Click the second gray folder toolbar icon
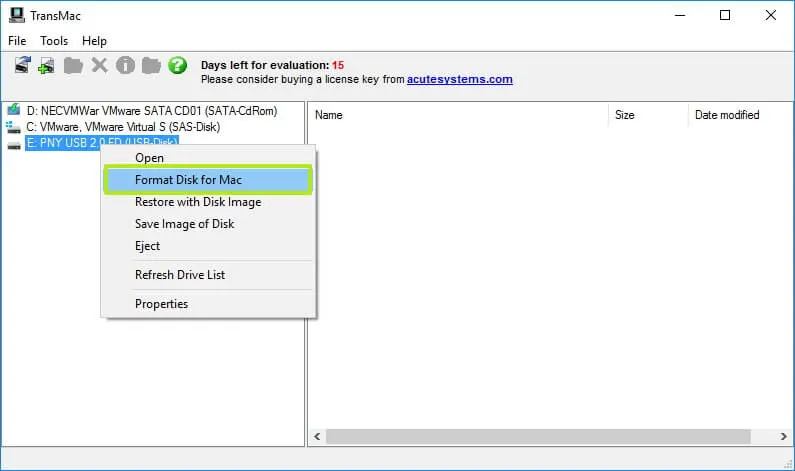This screenshot has width=795, height=471. tap(151, 65)
